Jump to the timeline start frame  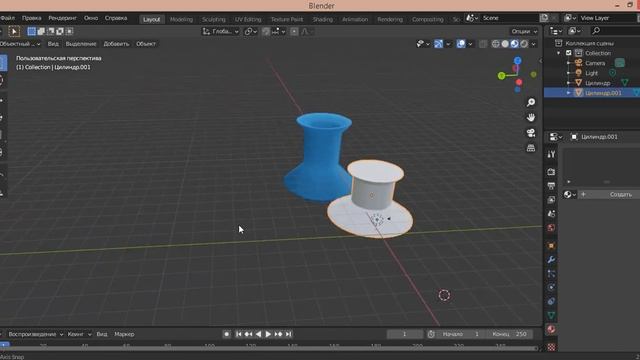(x=238, y=334)
